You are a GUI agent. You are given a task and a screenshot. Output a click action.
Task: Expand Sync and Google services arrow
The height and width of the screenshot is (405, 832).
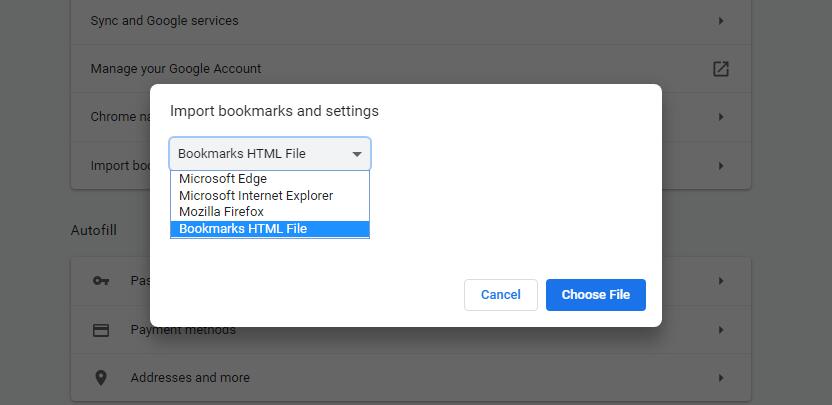pos(721,21)
